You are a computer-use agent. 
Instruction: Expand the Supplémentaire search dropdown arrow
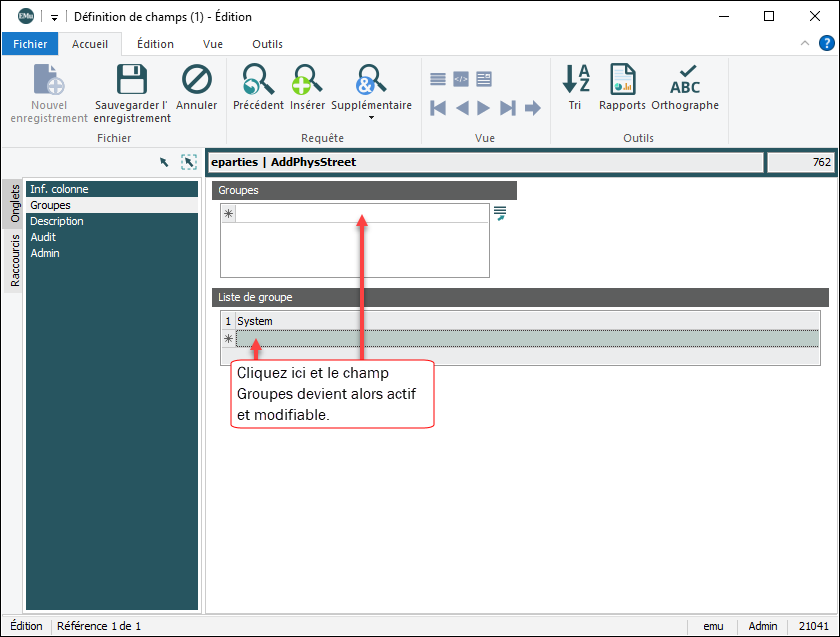coord(371,118)
